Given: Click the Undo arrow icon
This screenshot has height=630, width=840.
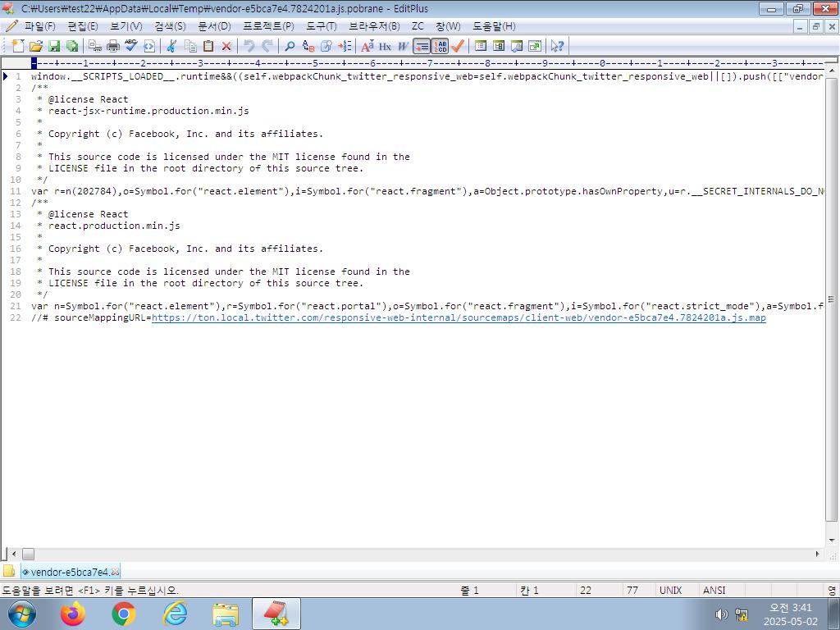Looking at the screenshot, I should 249,46.
